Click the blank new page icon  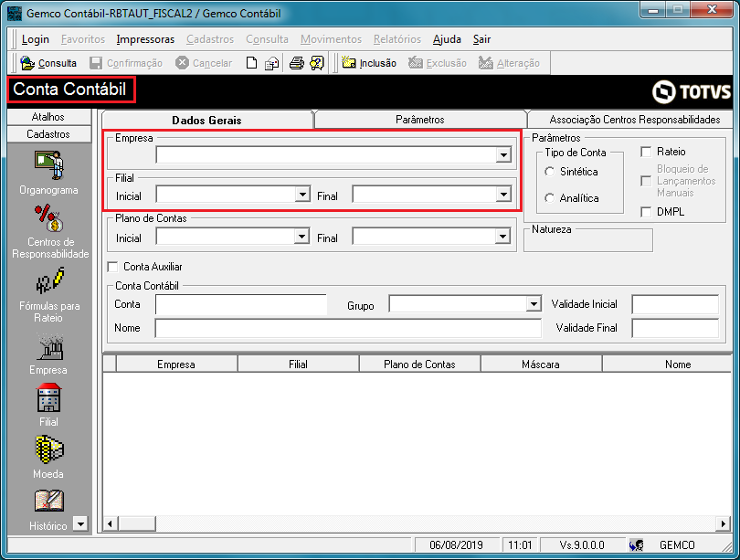click(251, 63)
